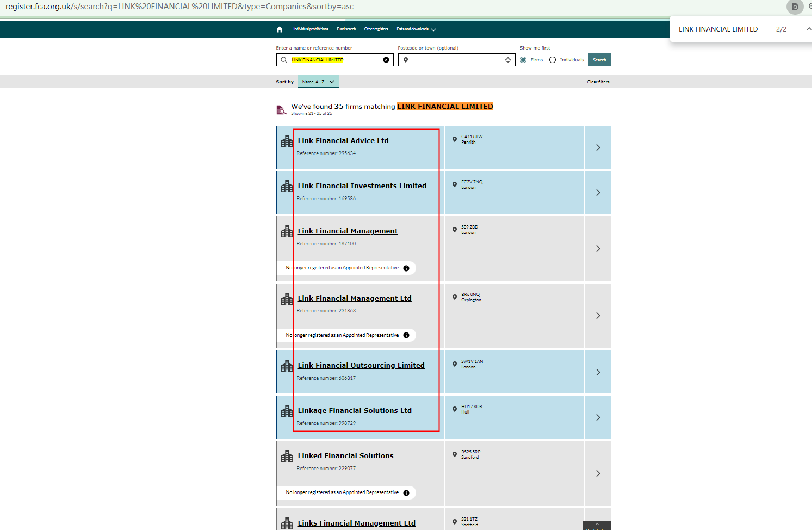
Task: Expand the Data and downloads menu
Action: [416, 29]
